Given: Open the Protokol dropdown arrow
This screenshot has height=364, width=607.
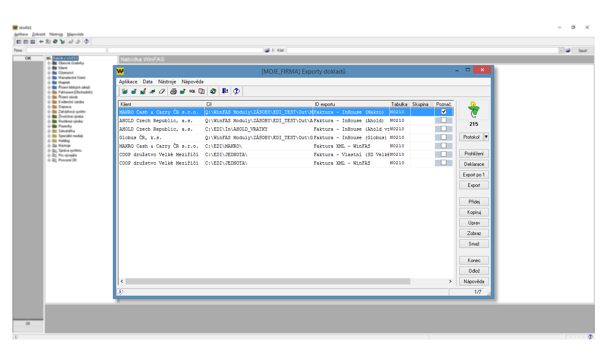Looking at the screenshot, I should click(x=486, y=137).
